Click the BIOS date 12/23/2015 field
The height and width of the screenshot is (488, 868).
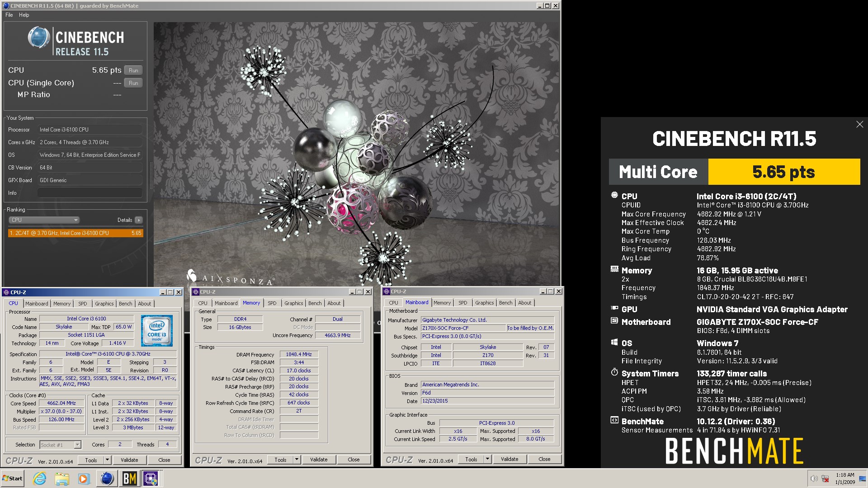point(487,401)
